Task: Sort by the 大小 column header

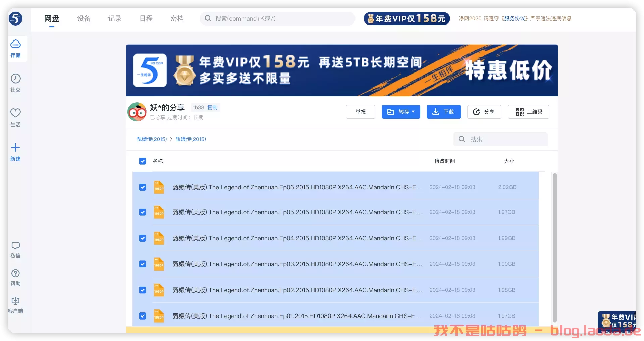Action: tap(509, 161)
